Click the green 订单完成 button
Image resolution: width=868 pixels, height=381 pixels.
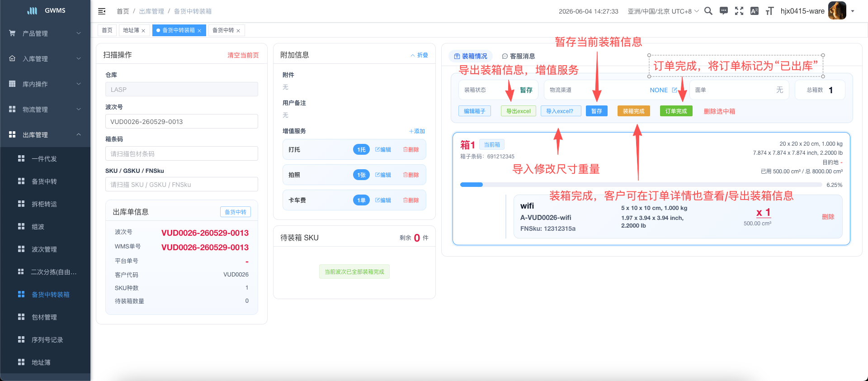click(676, 111)
